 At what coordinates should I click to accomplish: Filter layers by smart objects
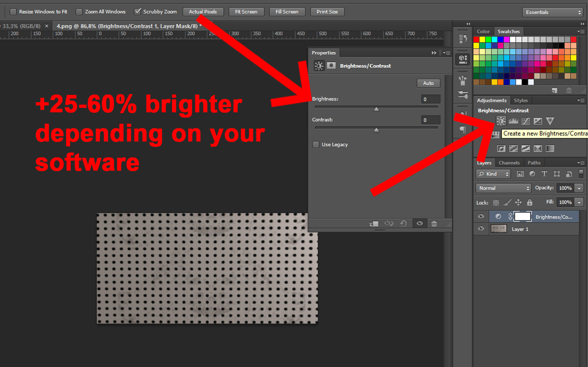point(569,174)
